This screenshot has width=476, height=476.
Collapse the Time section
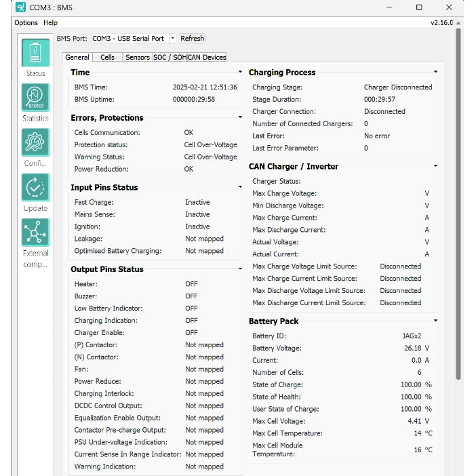coord(240,72)
